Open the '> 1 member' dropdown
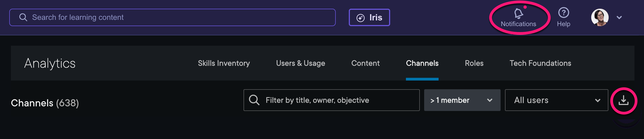 (x=462, y=100)
